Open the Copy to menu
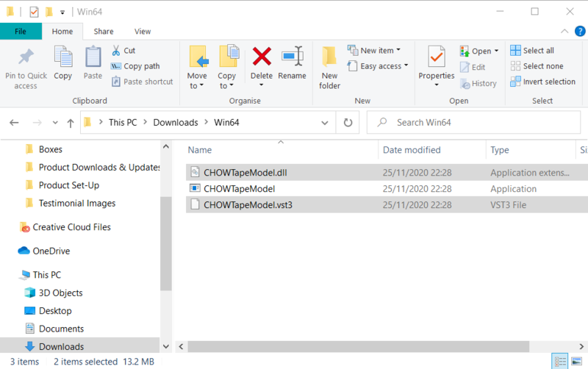 pos(227,68)
